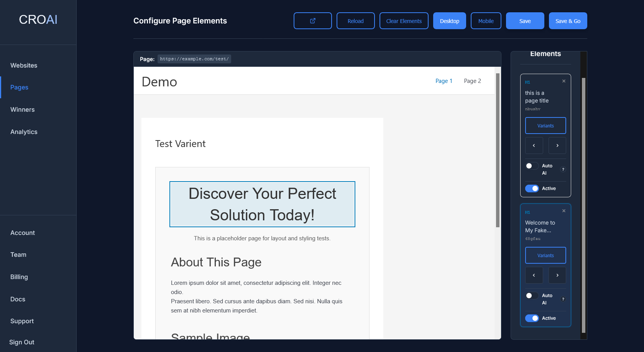The width and height of the screenshot is (644, 352).
Task: Remove the "this is a page title" element
Action: click(563, 81)
